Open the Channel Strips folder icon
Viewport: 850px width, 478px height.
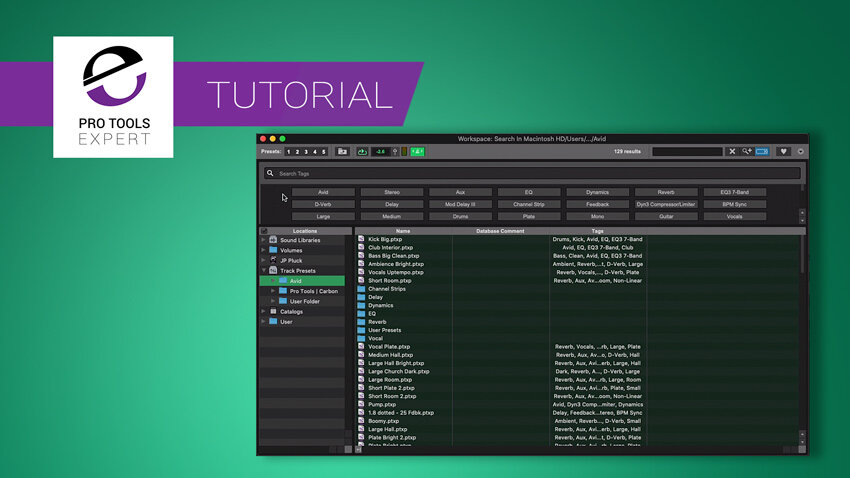click(x=361, y=289)
